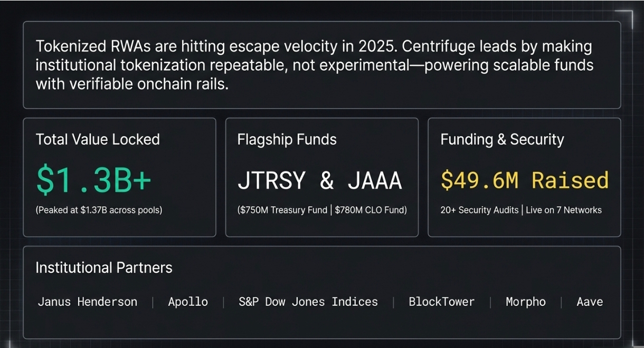644x348 pixels.
Task: Click the Tokenized RWAs summary paragraph
Action: point(315,65)
